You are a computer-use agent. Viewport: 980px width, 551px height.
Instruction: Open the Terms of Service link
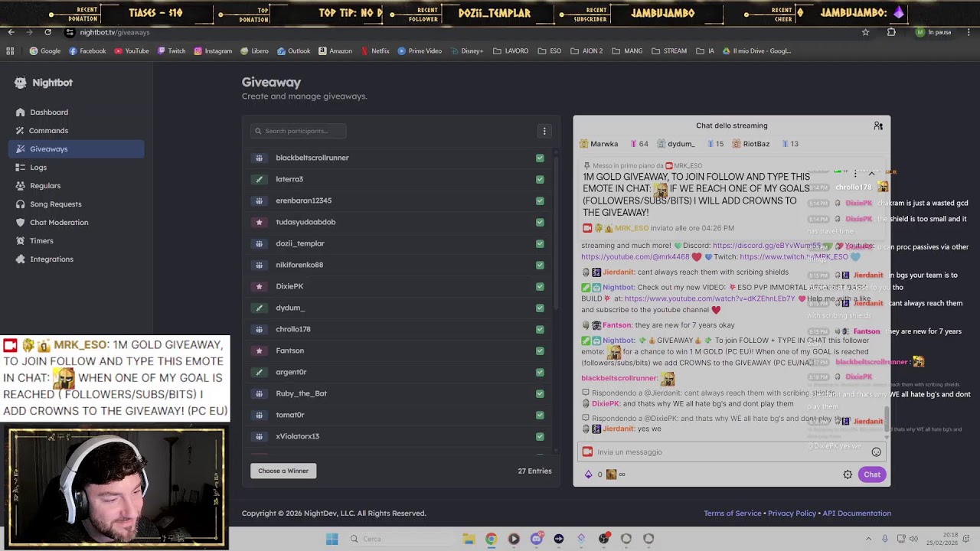pos(733,514)
